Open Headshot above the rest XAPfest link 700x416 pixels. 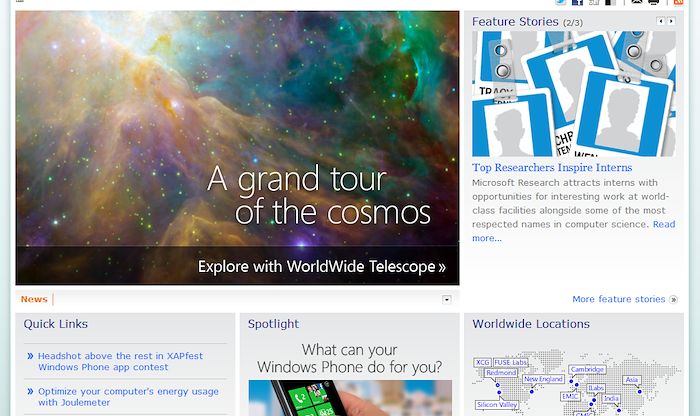(120, 362)
